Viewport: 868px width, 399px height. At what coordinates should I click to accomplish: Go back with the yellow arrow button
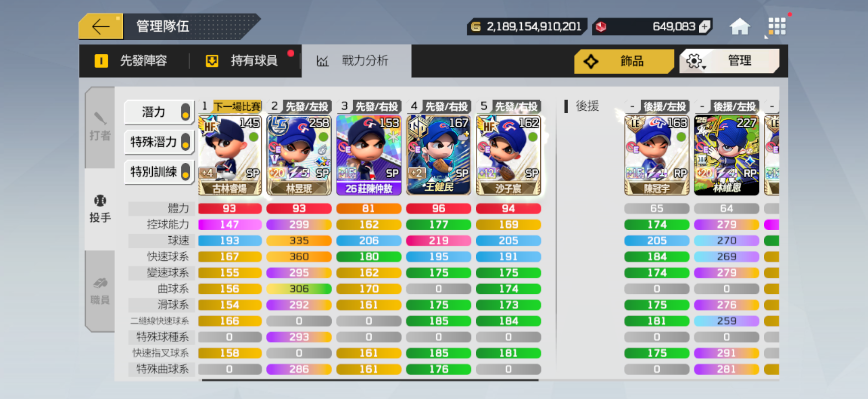[101, 26]
